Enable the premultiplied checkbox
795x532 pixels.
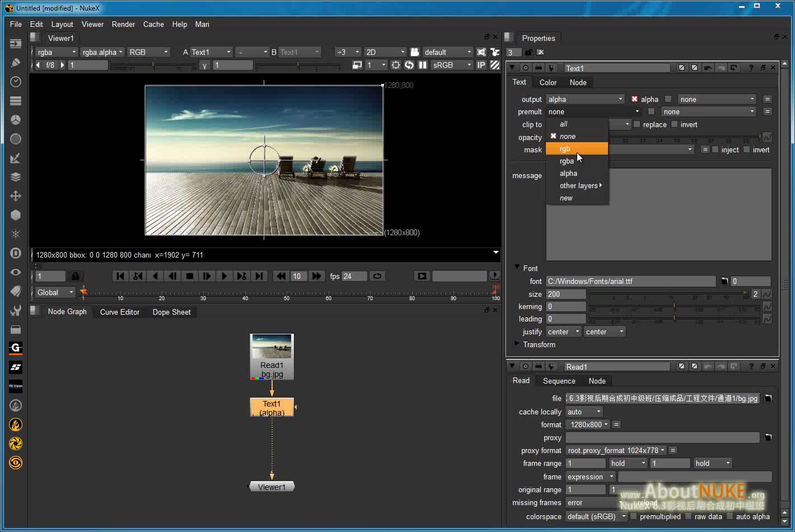coord(633,516)
